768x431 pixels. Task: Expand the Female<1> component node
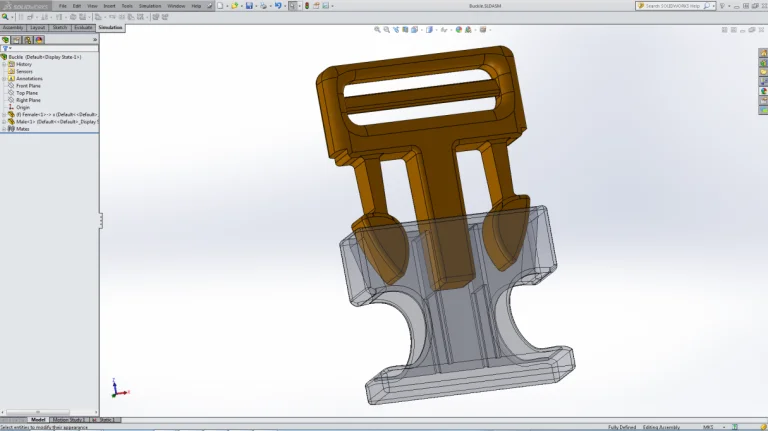click(4, 114)
